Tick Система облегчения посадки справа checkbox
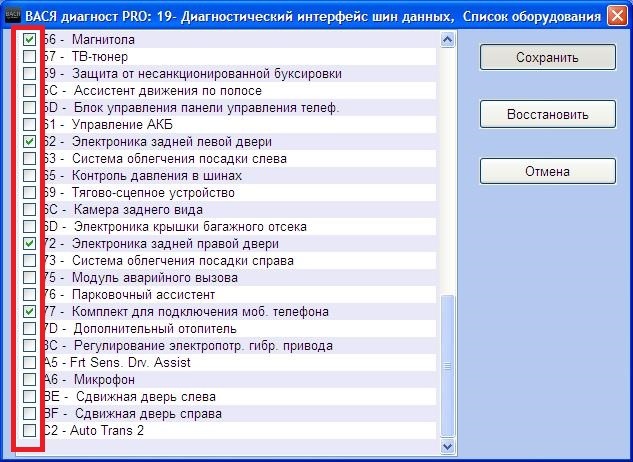 tap(29, 260)
